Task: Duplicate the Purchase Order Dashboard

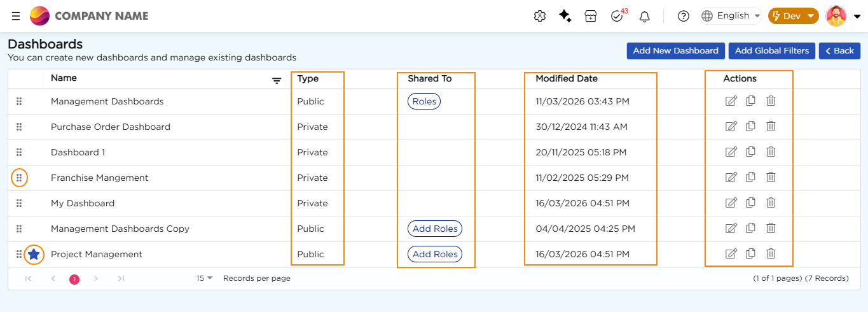Action: coord(750,126)
